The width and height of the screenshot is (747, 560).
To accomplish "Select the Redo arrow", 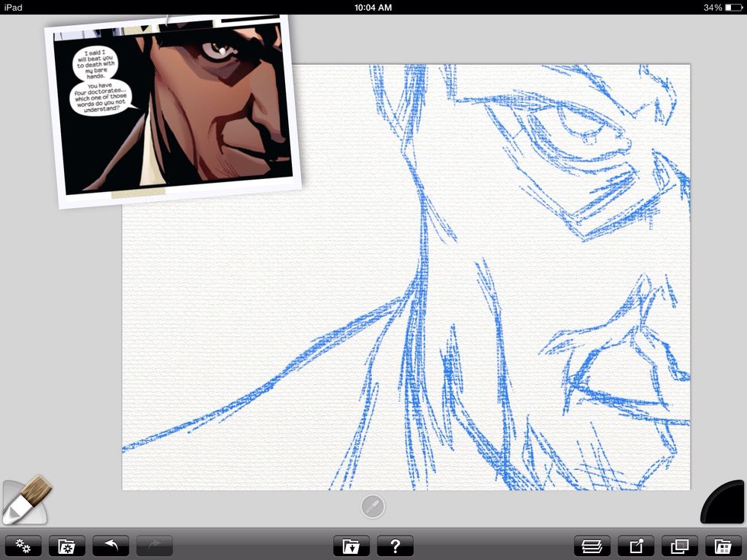I will point(152,546).
